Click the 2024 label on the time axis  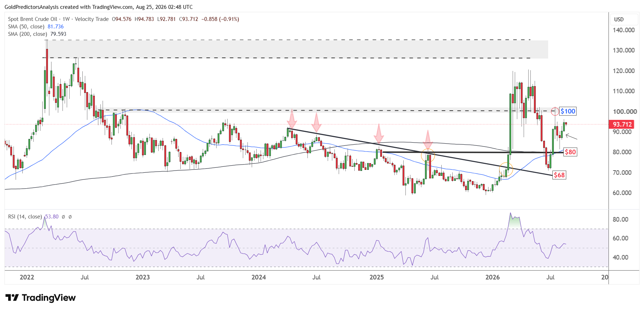click(x=259, y=277)
